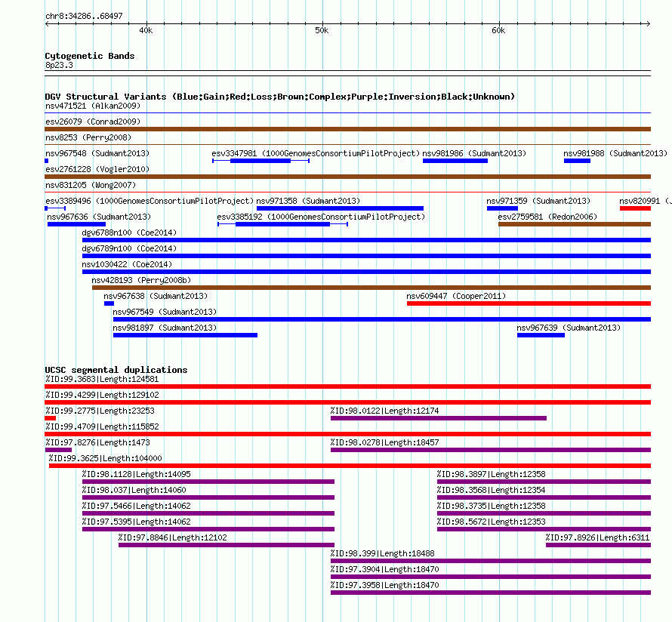The image size is (672, 622).
Task: Select %ID:98.0278|Length:18457 label
Action: pos(384,442)
